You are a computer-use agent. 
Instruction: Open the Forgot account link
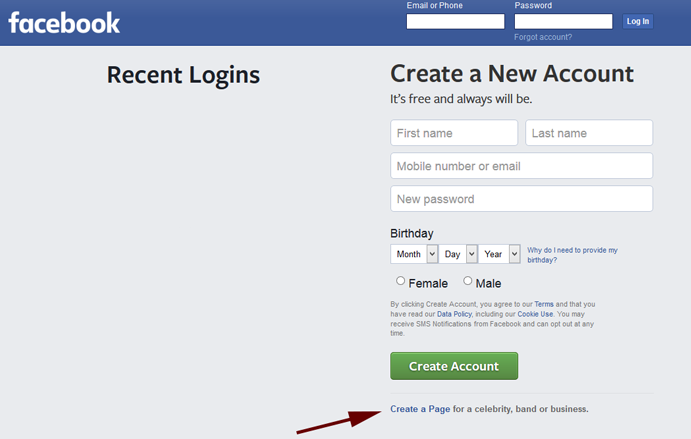[x=543, y=37]
